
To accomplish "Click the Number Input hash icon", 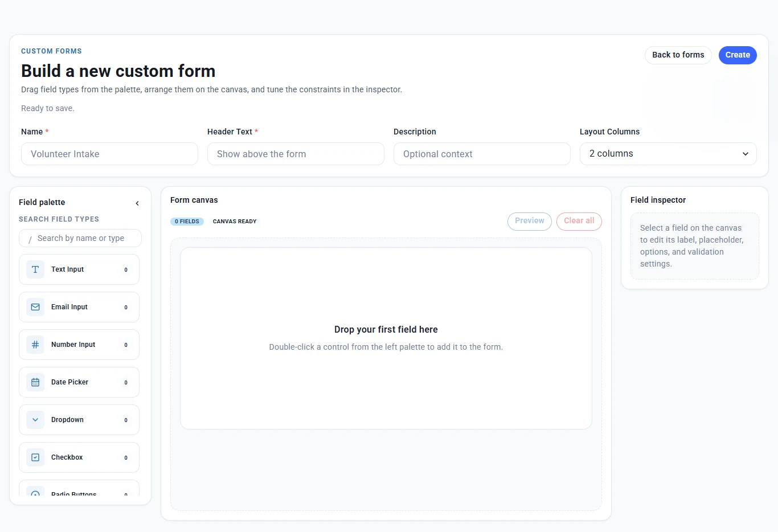I will (35, 345).
